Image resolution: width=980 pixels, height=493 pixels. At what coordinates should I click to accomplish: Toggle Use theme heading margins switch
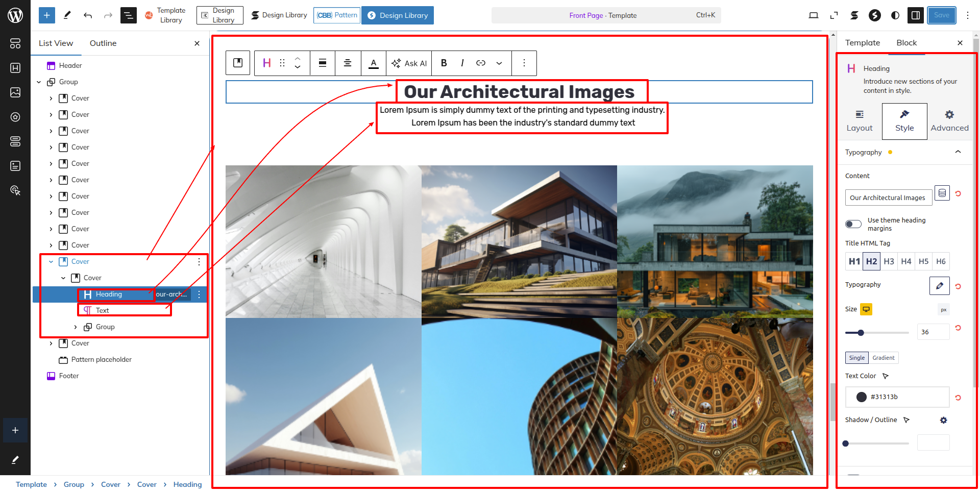pyautogui.click(x=853, y=224)
